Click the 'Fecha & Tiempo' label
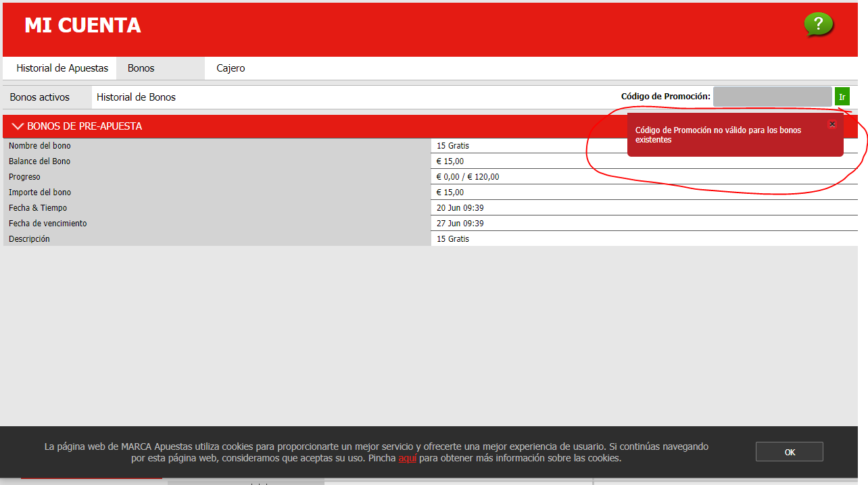The image size is (868, 485). click(38, 208)
